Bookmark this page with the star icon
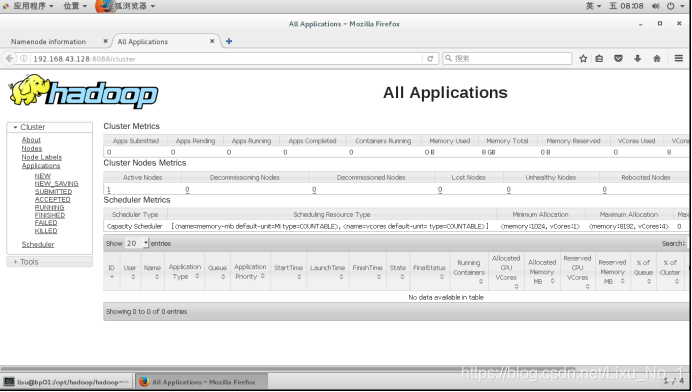The height and width of the screenshot is (392, 692). pyautogui.click(x=583, y=58)
